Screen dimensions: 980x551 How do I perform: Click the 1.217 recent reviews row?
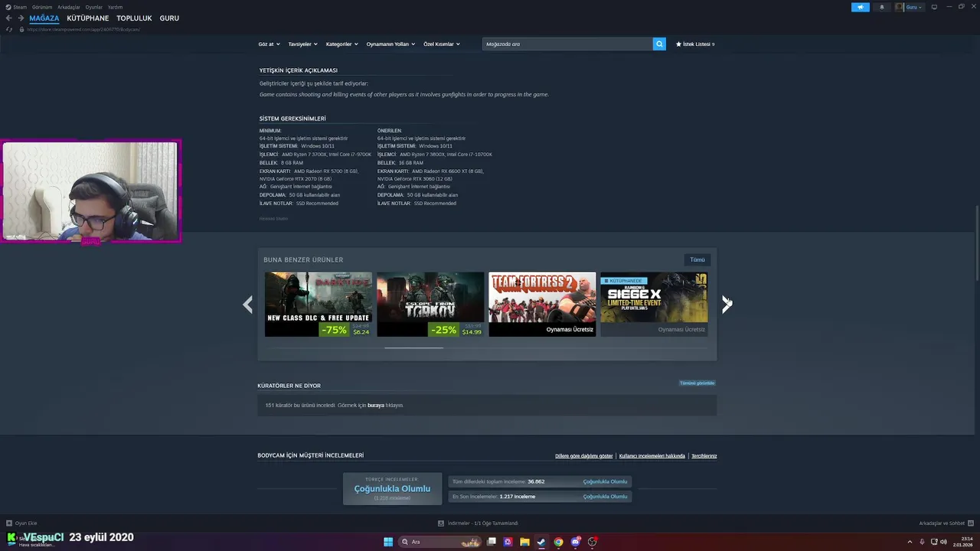click(x=540, y=497)
